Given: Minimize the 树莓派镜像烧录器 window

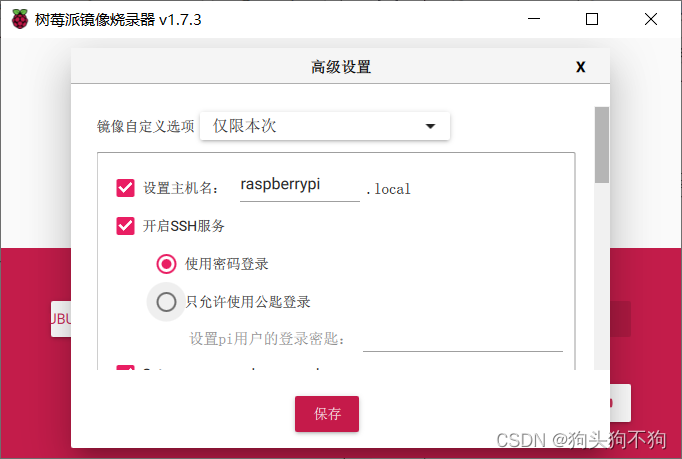Looking at the screenshot, I should [x=534, y=19].
